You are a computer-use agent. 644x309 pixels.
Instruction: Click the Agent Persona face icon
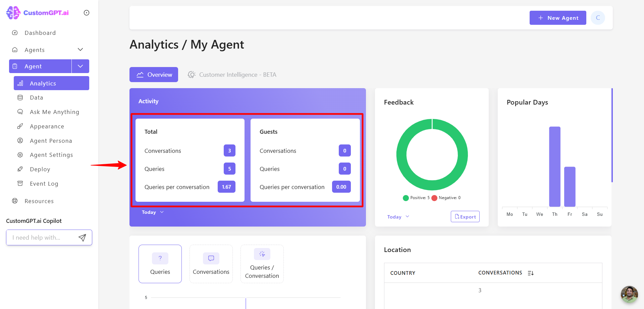pos(20,140)
